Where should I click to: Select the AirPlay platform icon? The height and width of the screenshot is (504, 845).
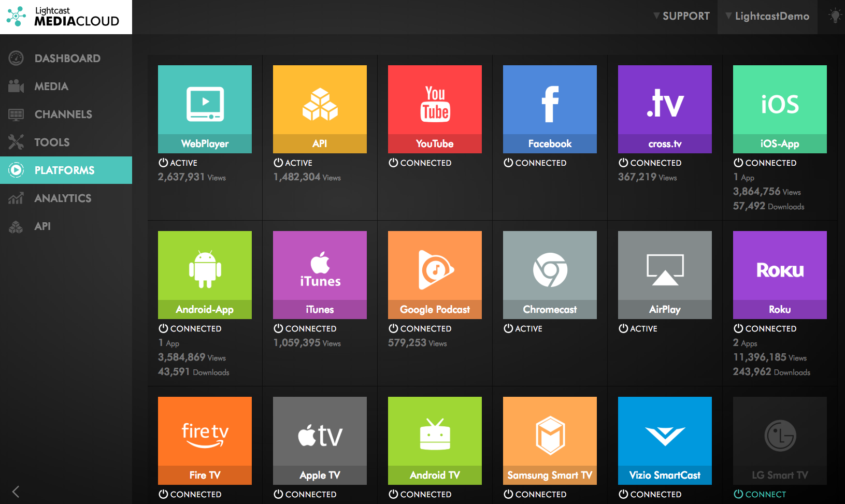pos(665,275)
